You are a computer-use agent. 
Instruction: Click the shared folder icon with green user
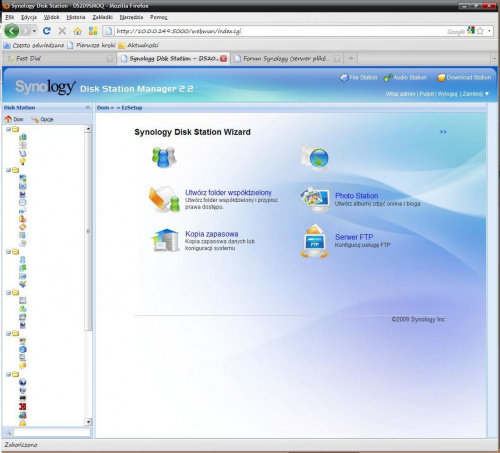click(x=164, y=199)
